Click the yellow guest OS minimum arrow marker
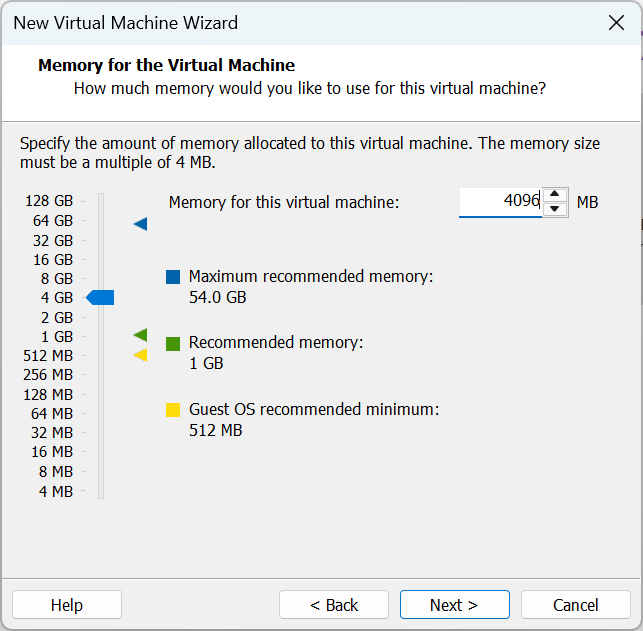 [x=141, y=354]
